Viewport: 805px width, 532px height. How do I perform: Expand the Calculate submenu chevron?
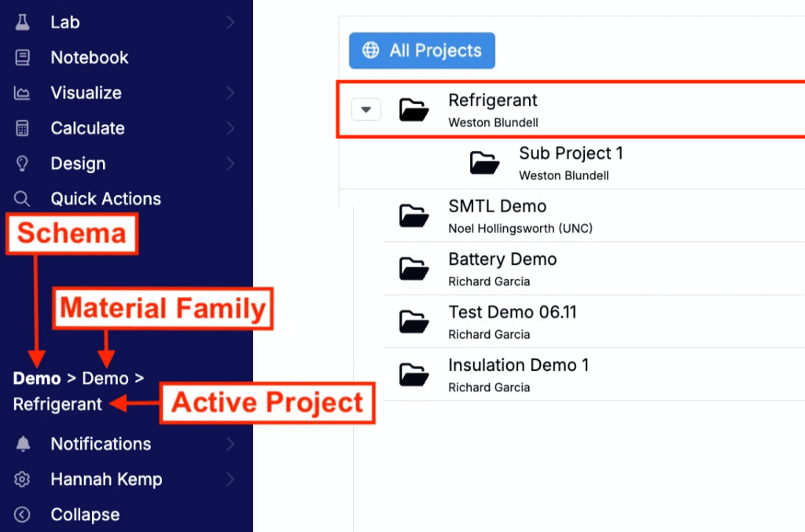coord(230,128)
